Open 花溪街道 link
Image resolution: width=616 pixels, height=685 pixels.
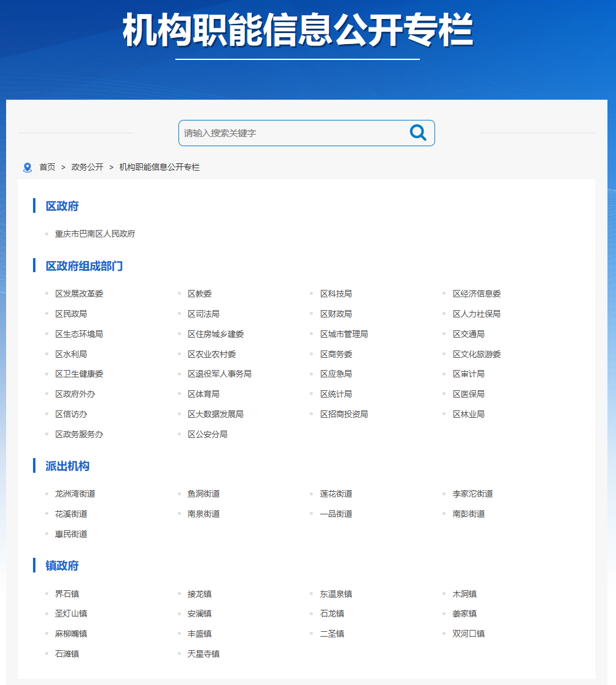pos(71,514)
